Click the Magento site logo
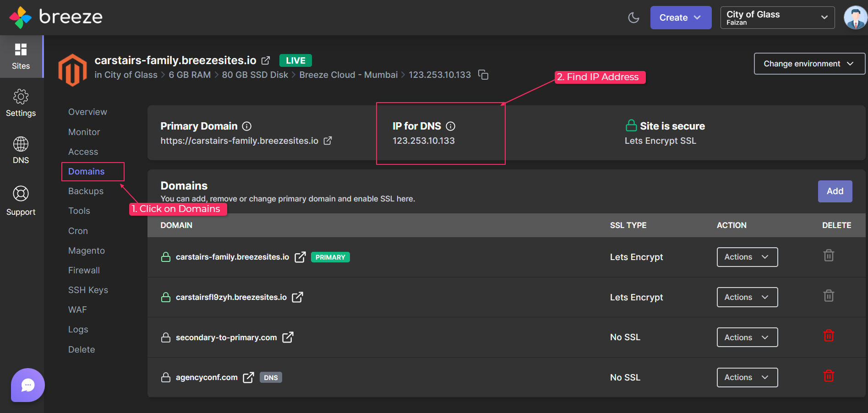Image resolution: width=868 pixels, height=413 pixels. tap(72, 70)
